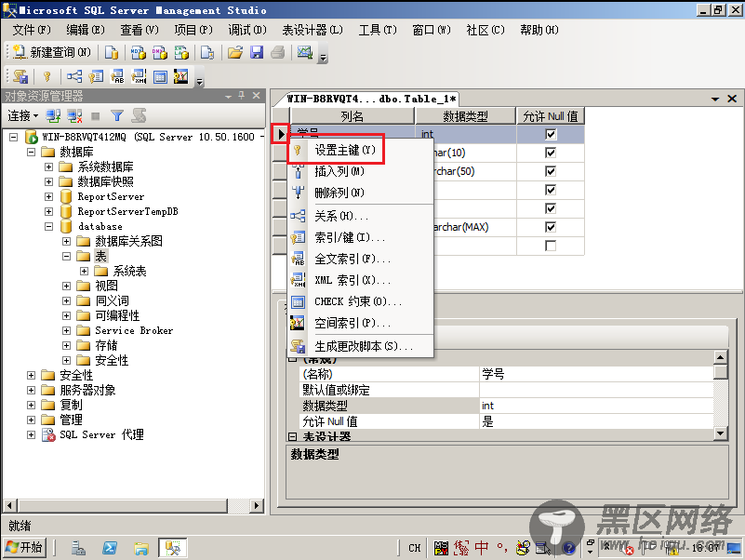Toggle the fifth row Allow Null checkbox
The image size is (745, 560).
click(x=551, y=208)
